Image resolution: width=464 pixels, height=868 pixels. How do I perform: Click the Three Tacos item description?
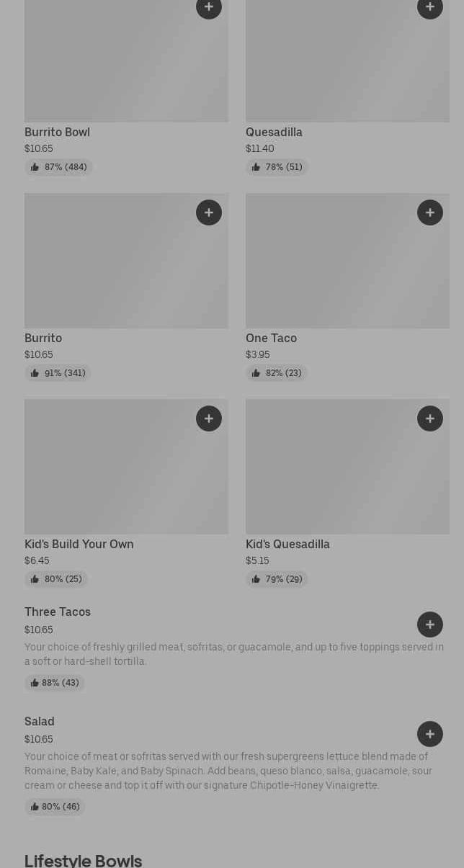233,654
